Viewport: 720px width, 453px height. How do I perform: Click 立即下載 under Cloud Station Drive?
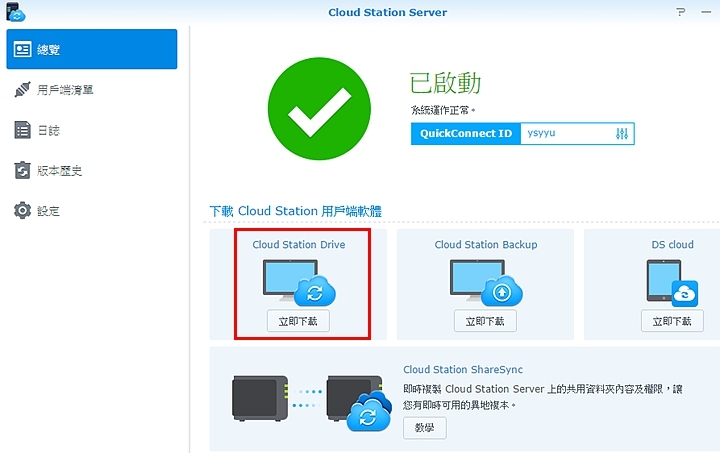coord(298,321)
